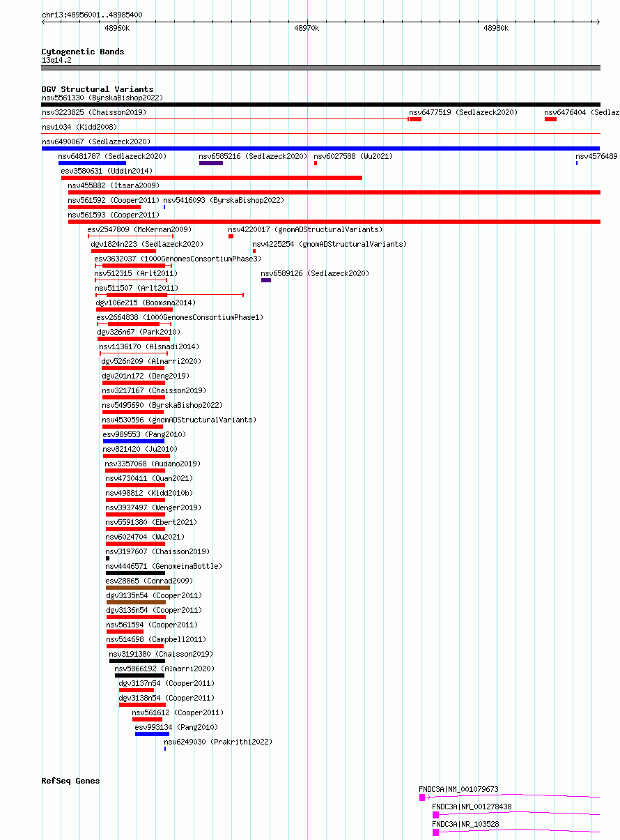This screenshot has height=840, width=620.
Task: Select the nsv6476404 variant label
Action: click(582, 112)
